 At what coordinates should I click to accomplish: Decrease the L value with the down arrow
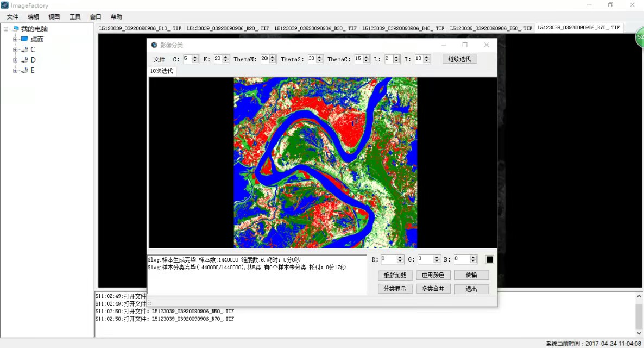396,61
